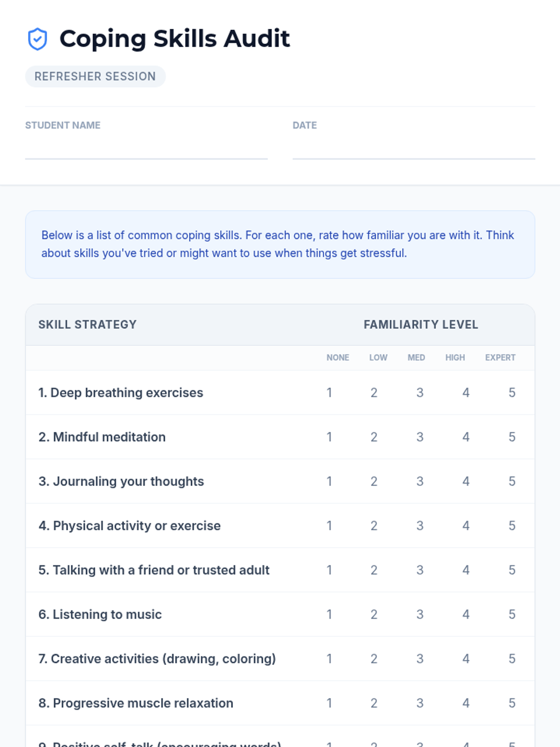
Task: Select 4 for Progressive muscle relaxation
Action: (x=466, y=703)
